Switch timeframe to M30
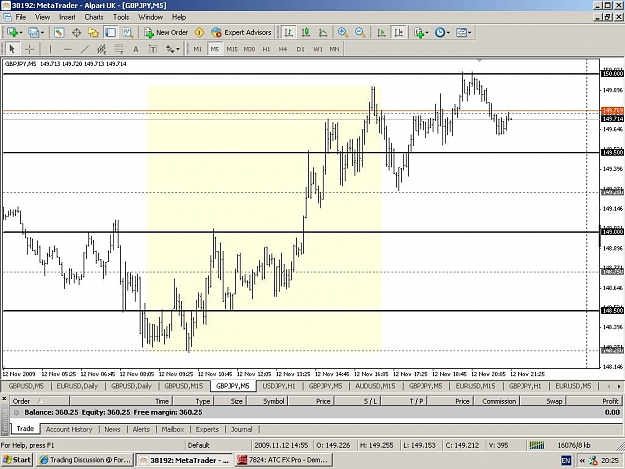 click(x=249, y=49)
